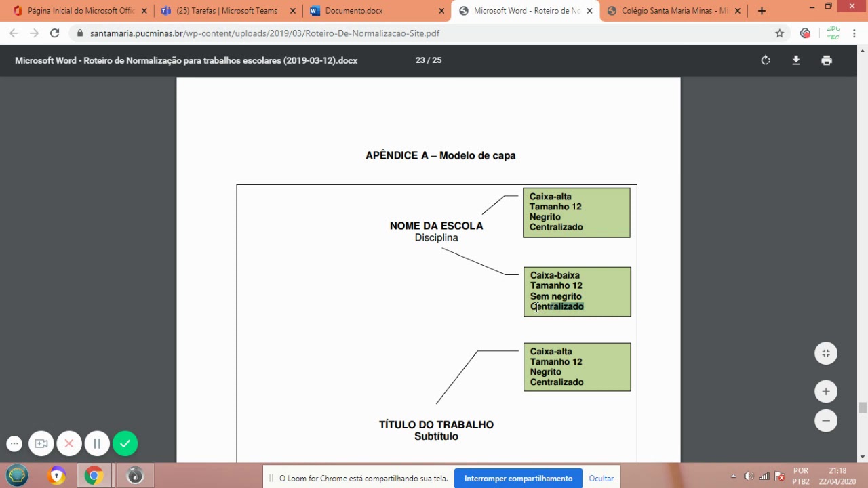Open a new browser tab
Screen dimensions: 868x488
(762, 11)
